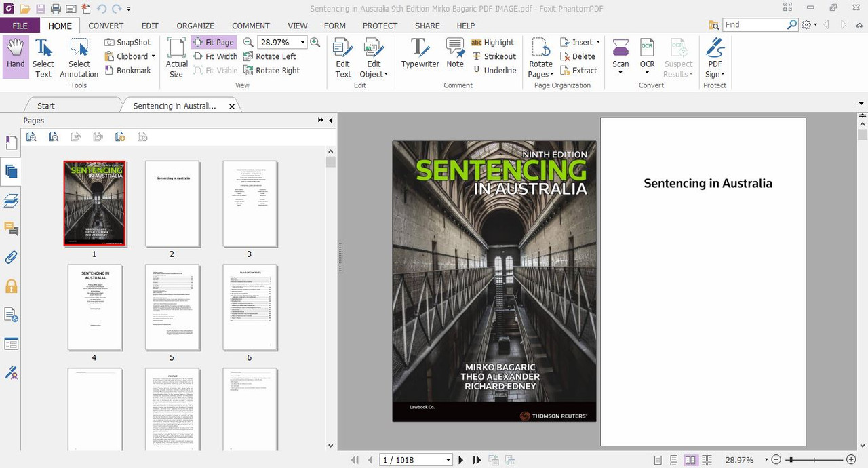Switch to the PROTECT ribbon tab

tap(380, 26)
